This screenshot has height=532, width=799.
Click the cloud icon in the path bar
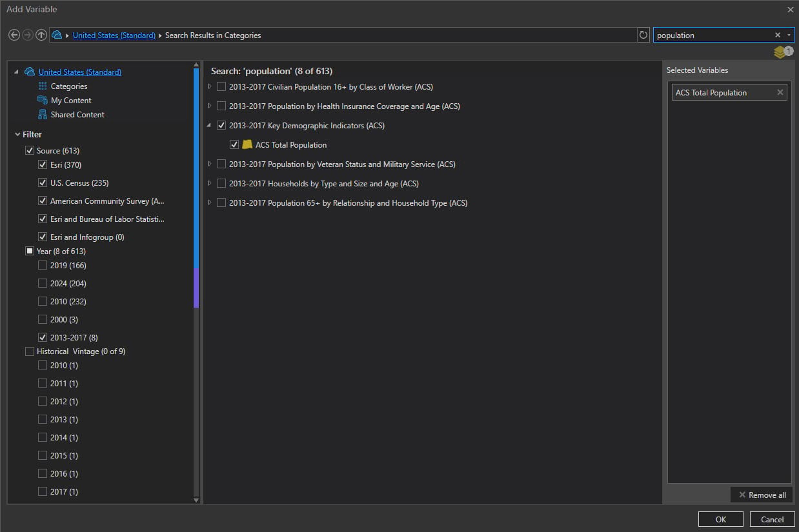pos(57,35)
